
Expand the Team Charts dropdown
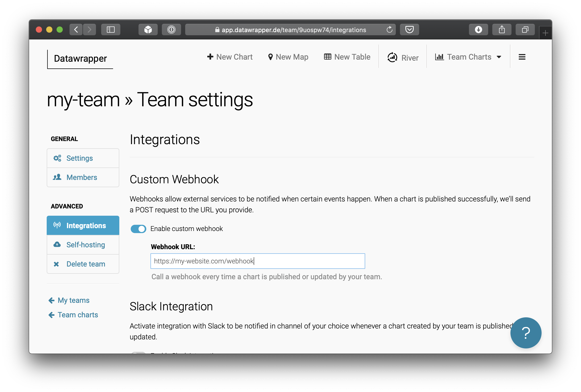point(468,57)
